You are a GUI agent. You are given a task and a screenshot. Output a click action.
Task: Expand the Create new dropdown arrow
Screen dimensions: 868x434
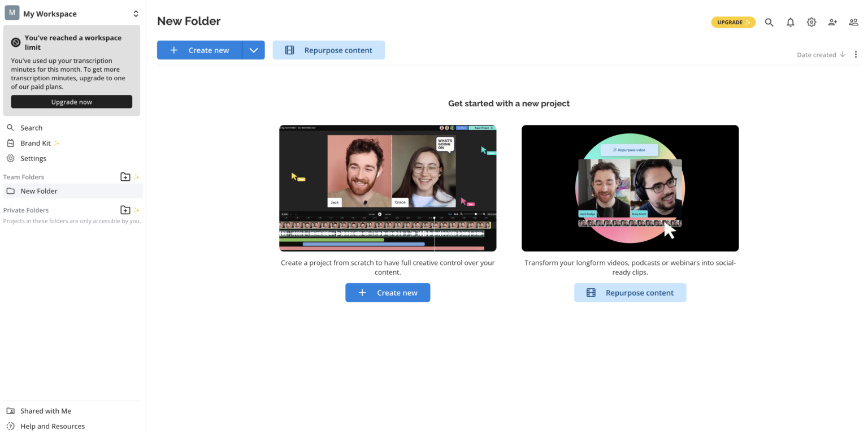253,50
